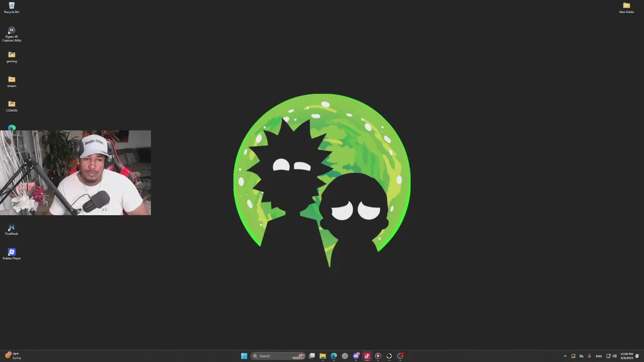Open Task View from the taskbar
The image size is (644, 362).
[312, 356]
